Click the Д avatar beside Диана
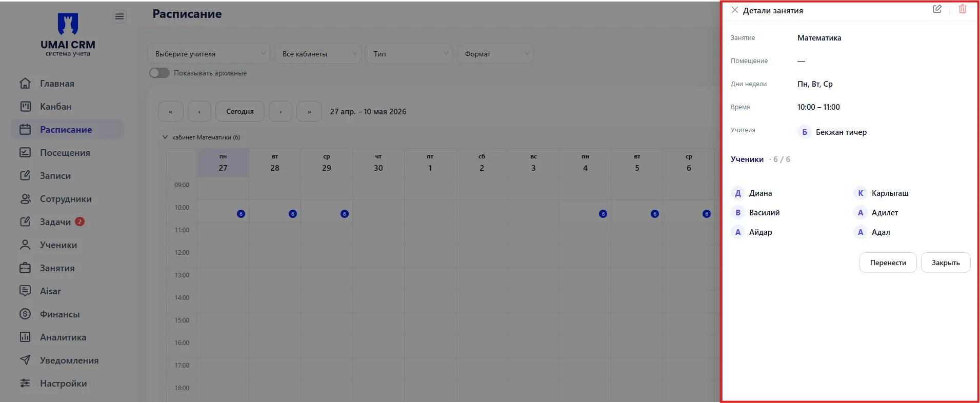 coord(738,193)
